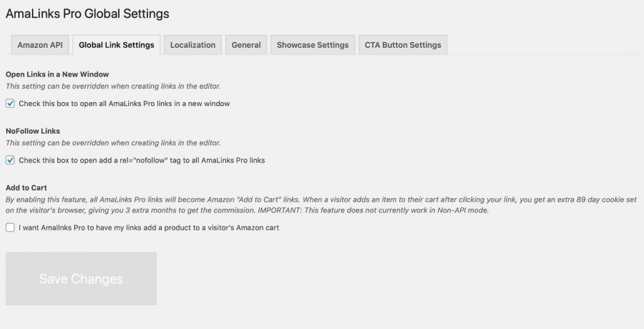644x329 pixels.
Task: Click the 'Open Links in a New Window' heading
Action: coord(57,74)
